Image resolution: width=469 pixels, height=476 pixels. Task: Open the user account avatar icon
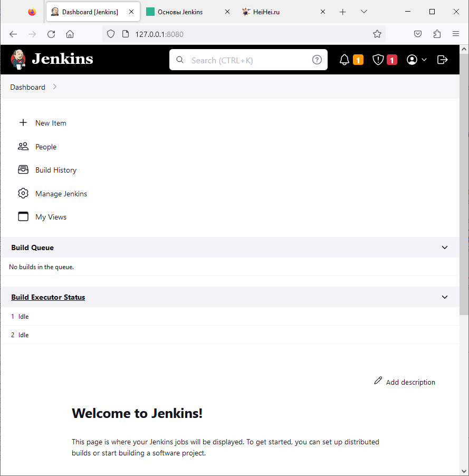411,60
